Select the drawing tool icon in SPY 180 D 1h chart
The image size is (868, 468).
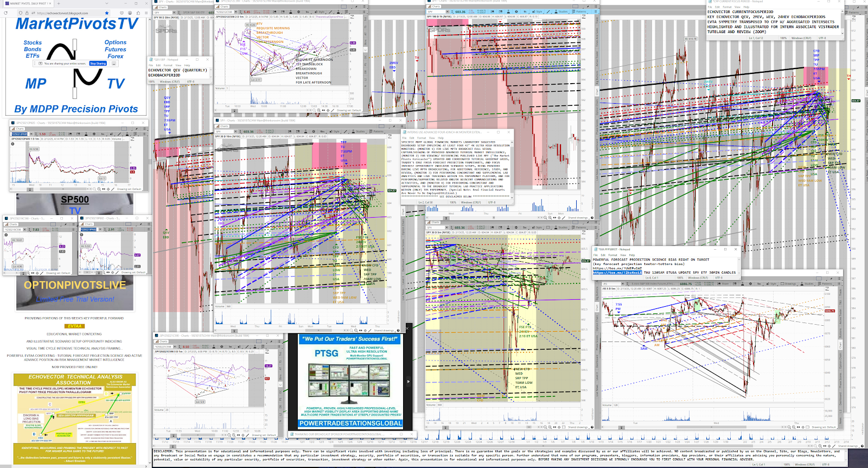pyautogui.click(x=548, y=12)
